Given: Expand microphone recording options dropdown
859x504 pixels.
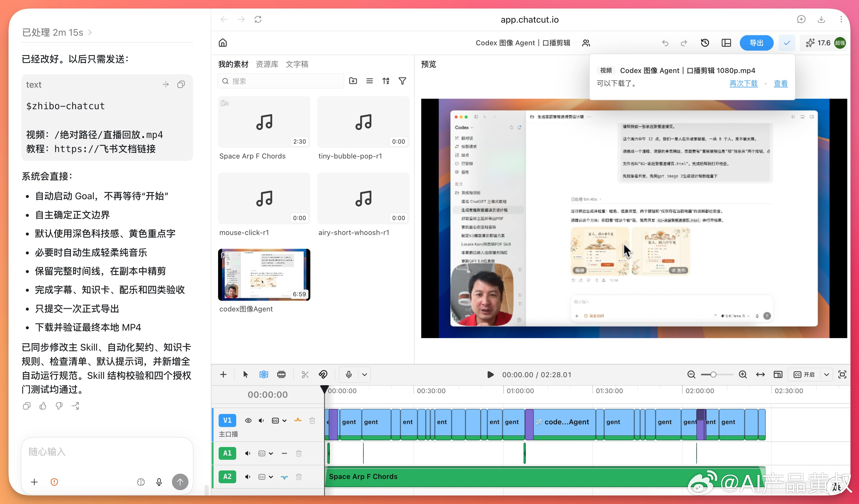Looking at the screenshot, I should click(x=364, y=375).
